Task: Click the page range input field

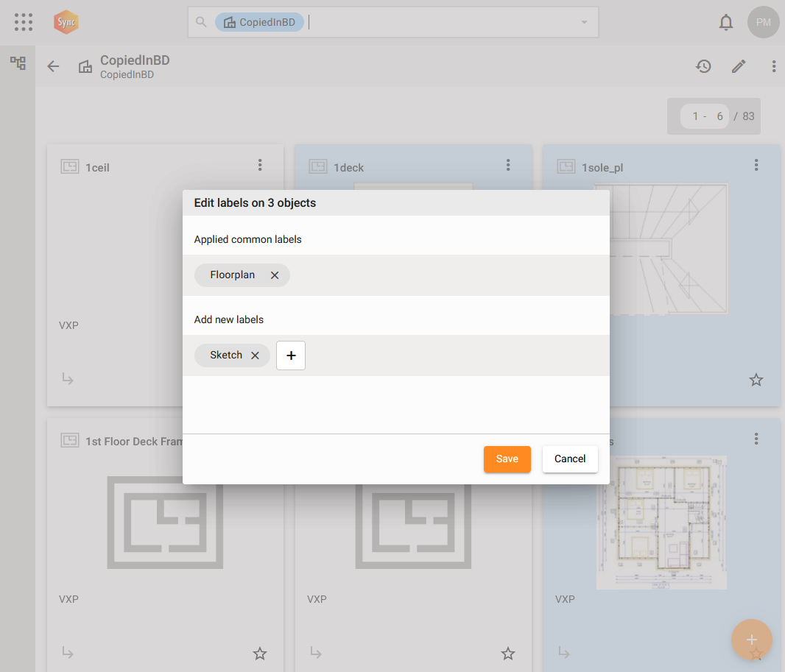Action: tap(705, 116)
